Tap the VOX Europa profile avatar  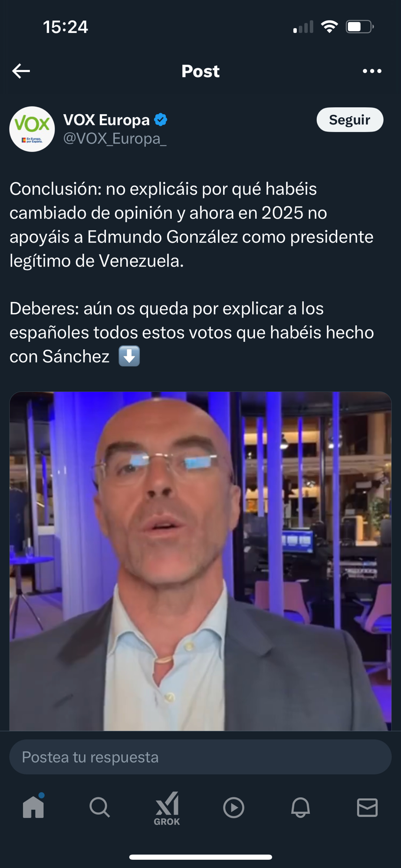[x=32, y=129]
